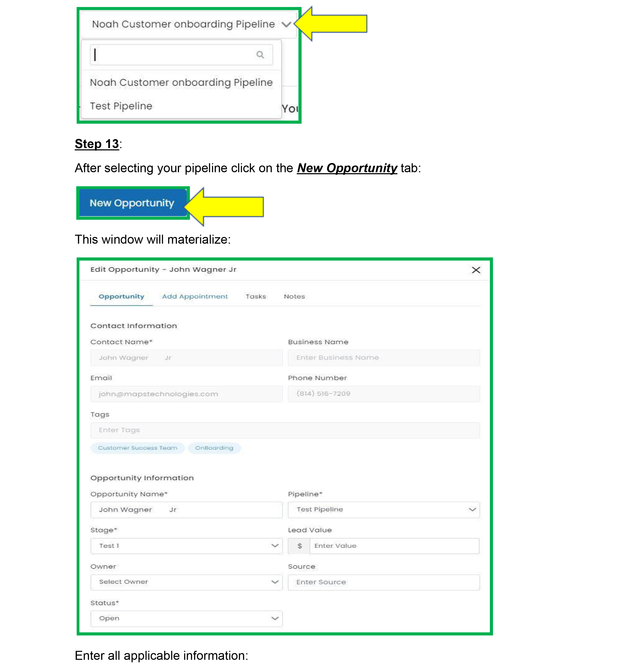Open the Notes tab
Screen dimensions: 635x672
294,296
